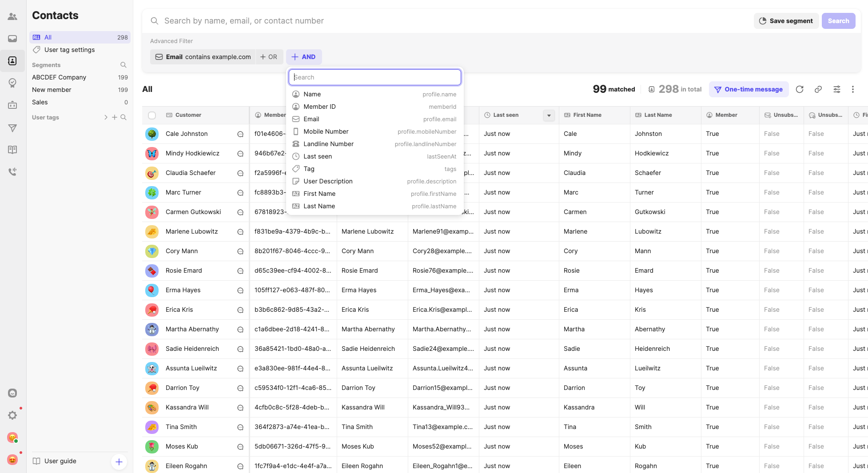Edit the Email contains example.com filter
This screenshot has width=868, height=473.
pyautogui.click(x=203, y=57)
